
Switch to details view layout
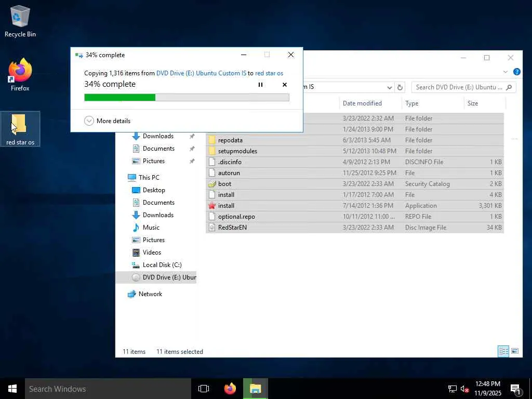coord(503,351)
